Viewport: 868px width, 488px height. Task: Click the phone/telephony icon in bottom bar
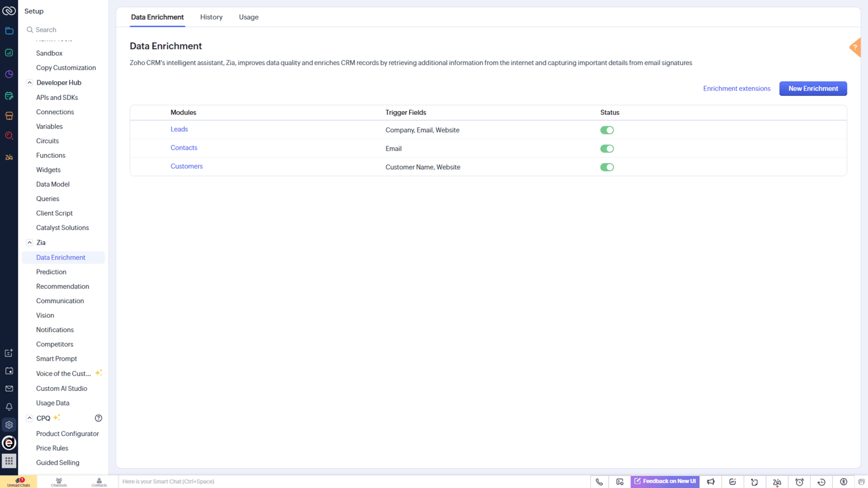pyautogui.click(x=599, y=481)
